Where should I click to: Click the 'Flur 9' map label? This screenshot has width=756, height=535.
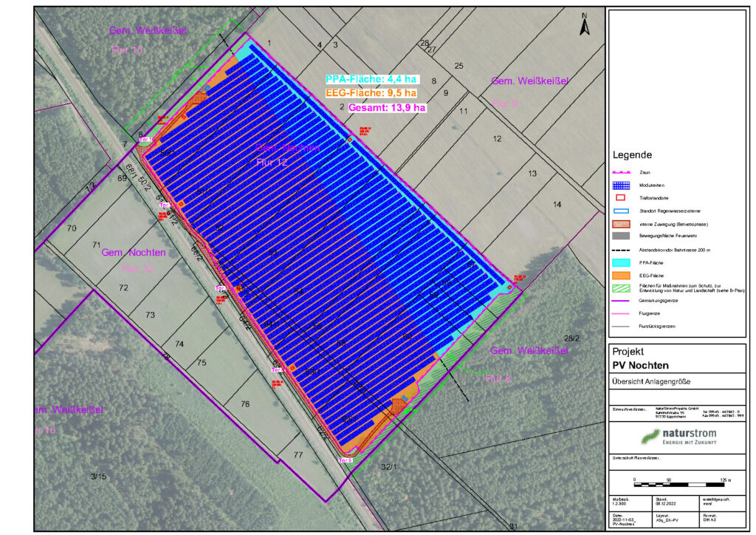[505, 103]
